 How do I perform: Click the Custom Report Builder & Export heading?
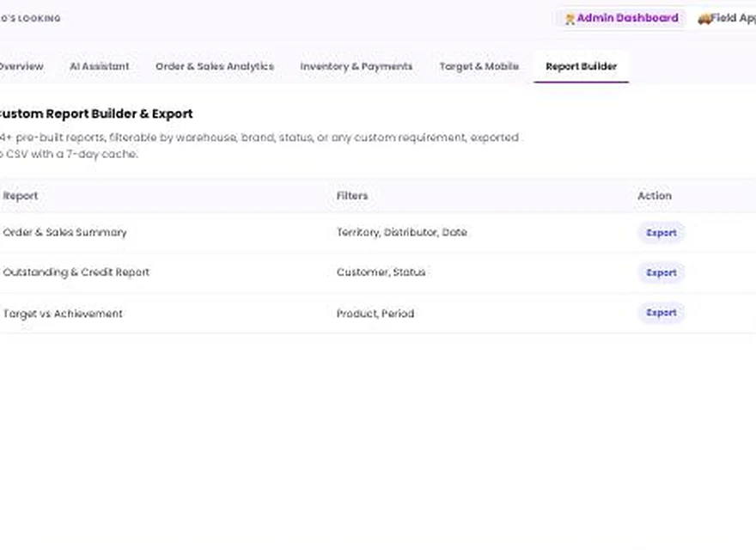95,113
